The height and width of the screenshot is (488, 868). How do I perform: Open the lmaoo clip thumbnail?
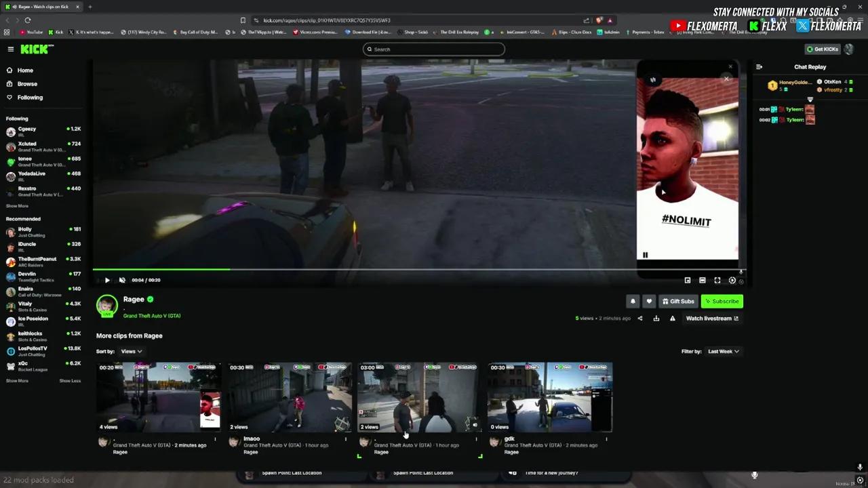288,397
